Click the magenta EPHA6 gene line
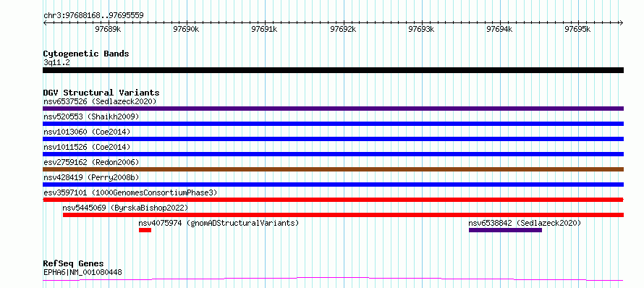Image resolution: width=644 pixels, height=288 pixels. tap(333, 279)
